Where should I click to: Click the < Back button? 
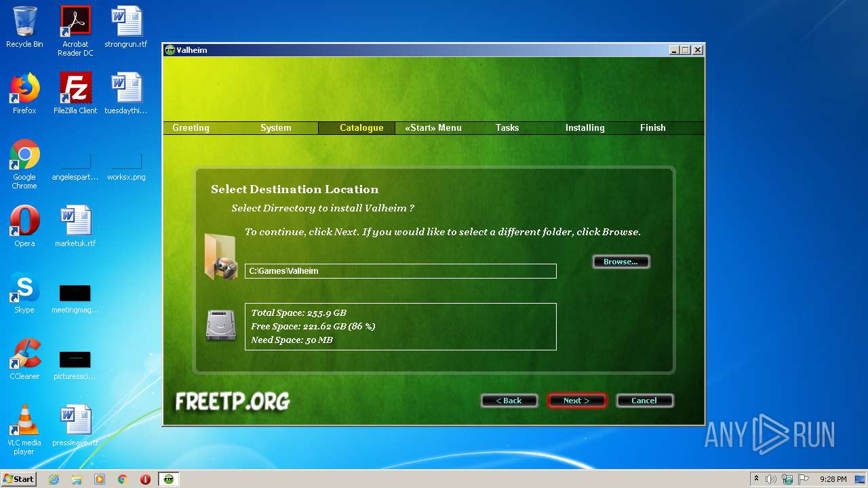[x=509, y=401]
